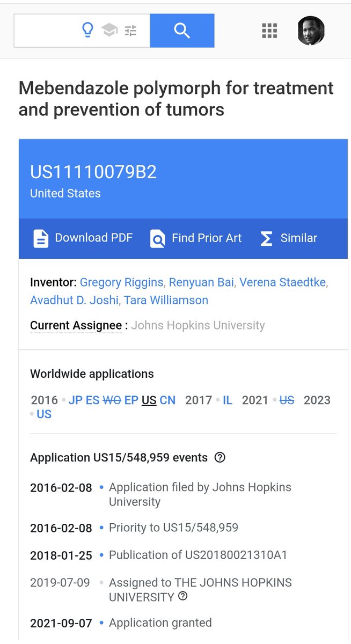Screen dimensions: 351x644
Task: Click the Current Assignee label
Action: 76,325
